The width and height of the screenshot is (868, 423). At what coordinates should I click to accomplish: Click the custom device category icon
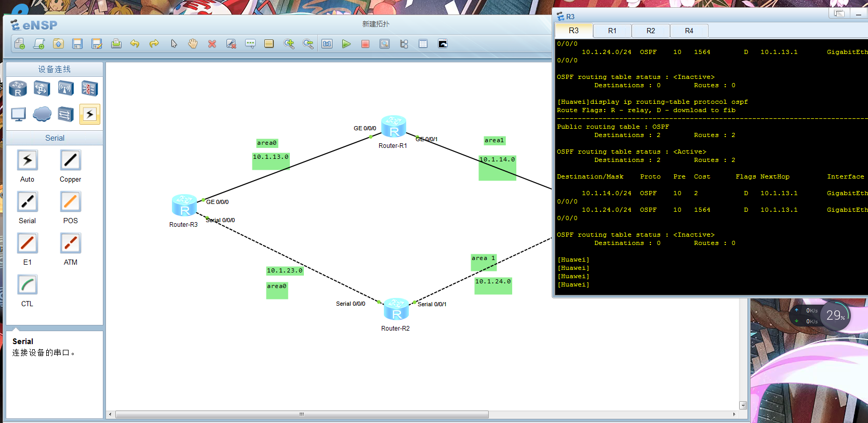point(65,114)
